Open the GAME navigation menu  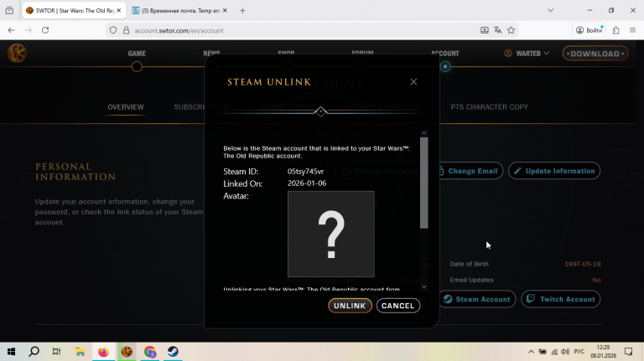pyautogui.click(x=137, y=54)
